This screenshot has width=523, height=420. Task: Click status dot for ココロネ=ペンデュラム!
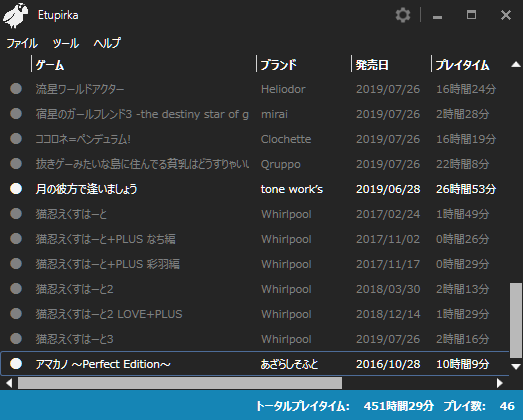pos(16,139)
